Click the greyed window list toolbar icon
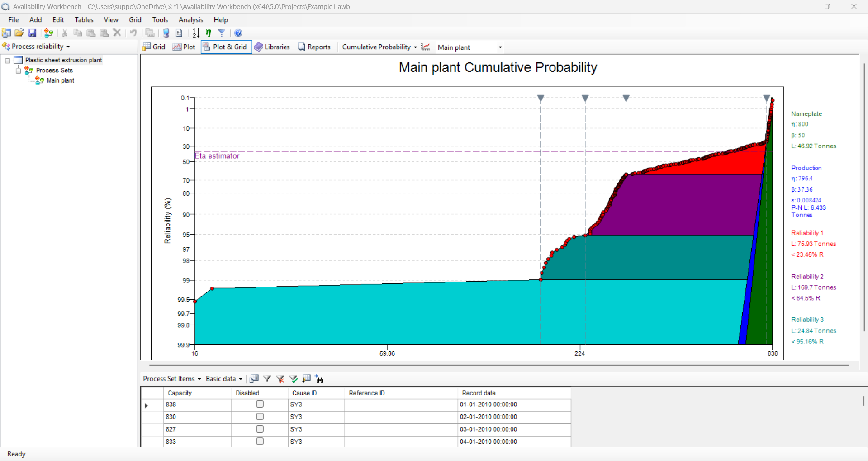Screen dimensions: 868x461 pyautogui.click(x=150, y=33)
